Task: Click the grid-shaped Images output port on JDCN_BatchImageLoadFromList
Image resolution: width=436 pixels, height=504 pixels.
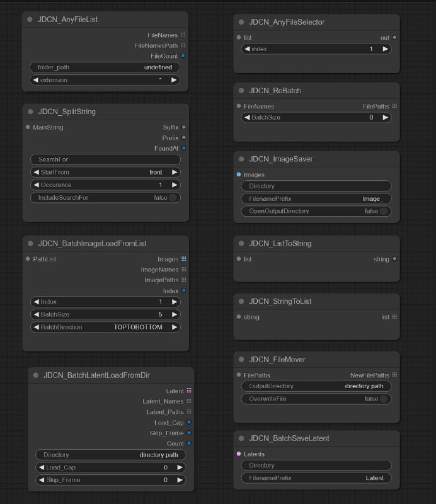Action: tap(183, 259)
